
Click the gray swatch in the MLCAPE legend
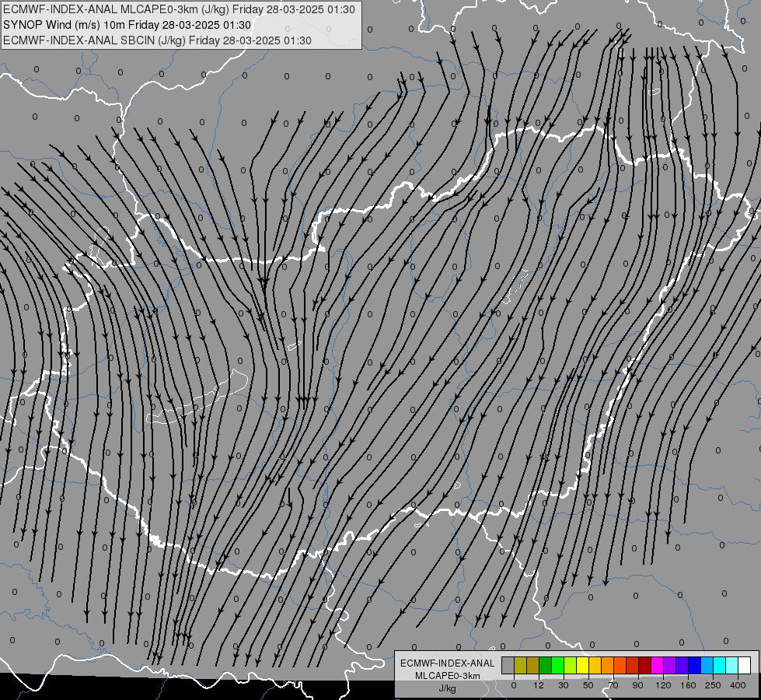(x=508, y=665)
